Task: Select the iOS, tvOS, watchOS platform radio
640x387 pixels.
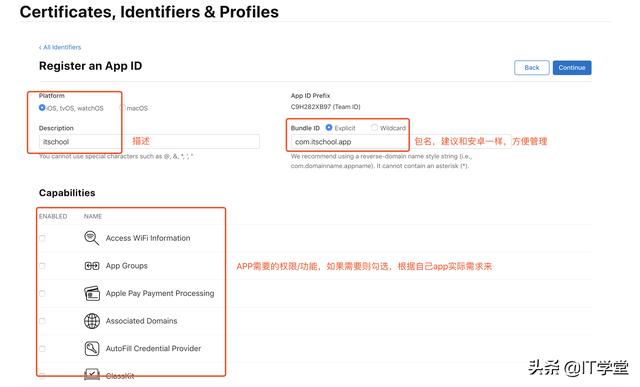Action: point(42,108)
